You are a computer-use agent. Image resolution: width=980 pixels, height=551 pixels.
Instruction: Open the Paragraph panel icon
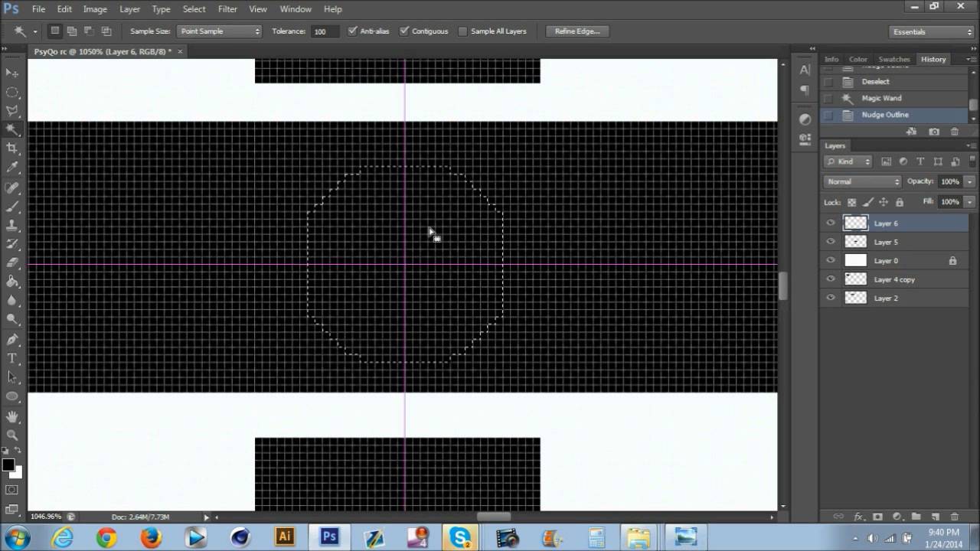pyautogui.click(x=805, y=90)
